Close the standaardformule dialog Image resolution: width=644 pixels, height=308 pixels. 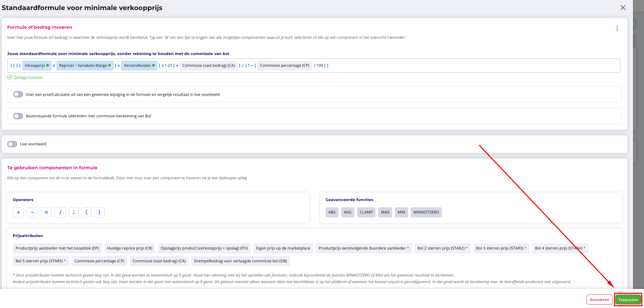(623, 8)
